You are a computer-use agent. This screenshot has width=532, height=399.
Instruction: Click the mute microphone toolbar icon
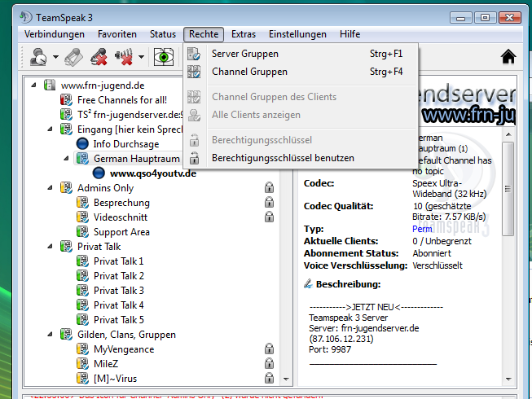99,57
